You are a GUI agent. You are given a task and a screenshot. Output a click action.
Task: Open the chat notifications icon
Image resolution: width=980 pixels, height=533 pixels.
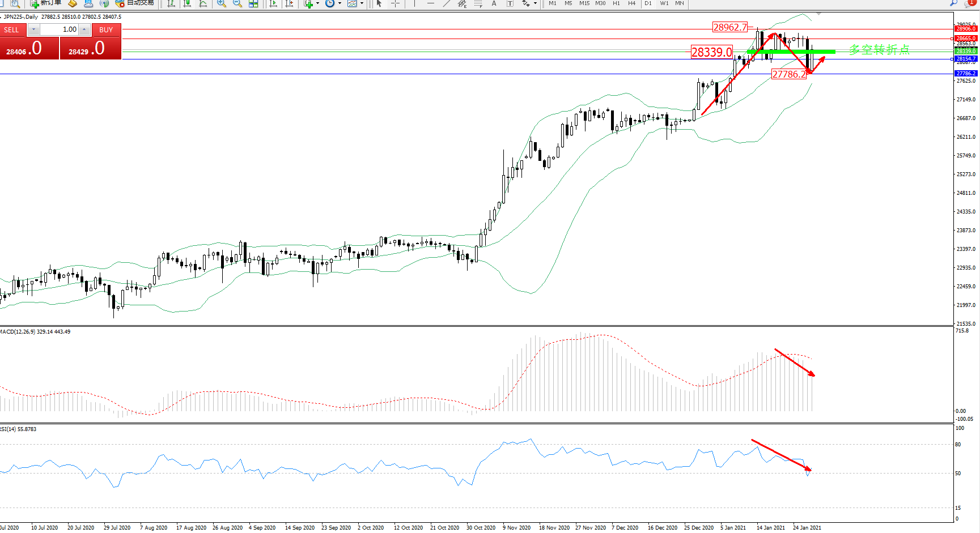pyautogui.click(x=969, y=3)
